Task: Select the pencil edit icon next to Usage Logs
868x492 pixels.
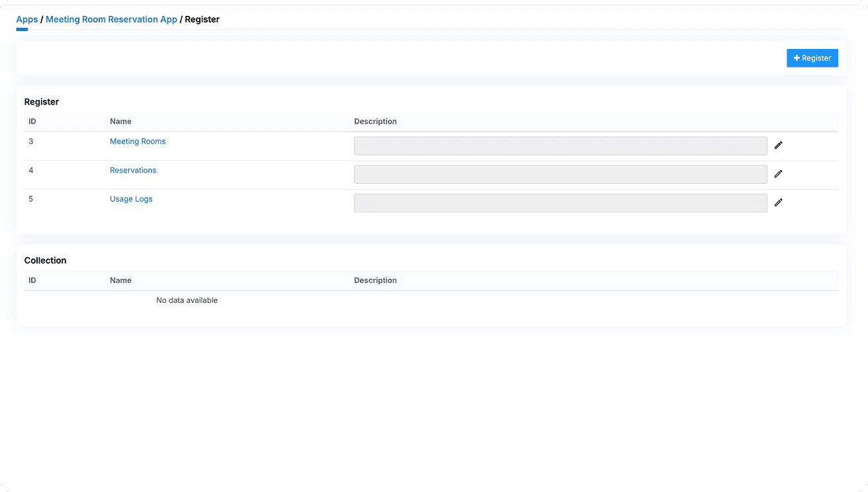Action: pos(778,202)
